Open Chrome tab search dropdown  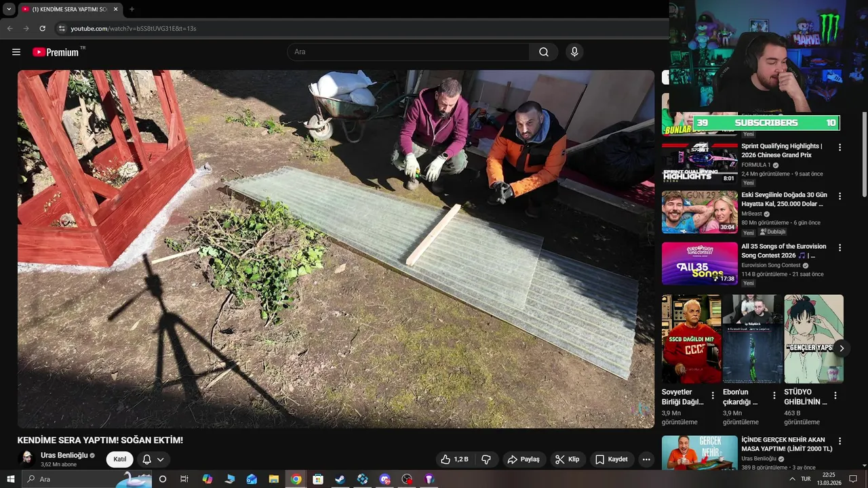click(x=9, y=9)
